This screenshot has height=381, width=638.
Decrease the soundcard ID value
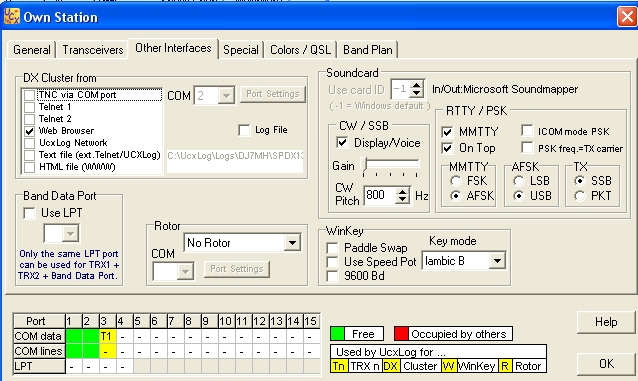tap(416, 93)
